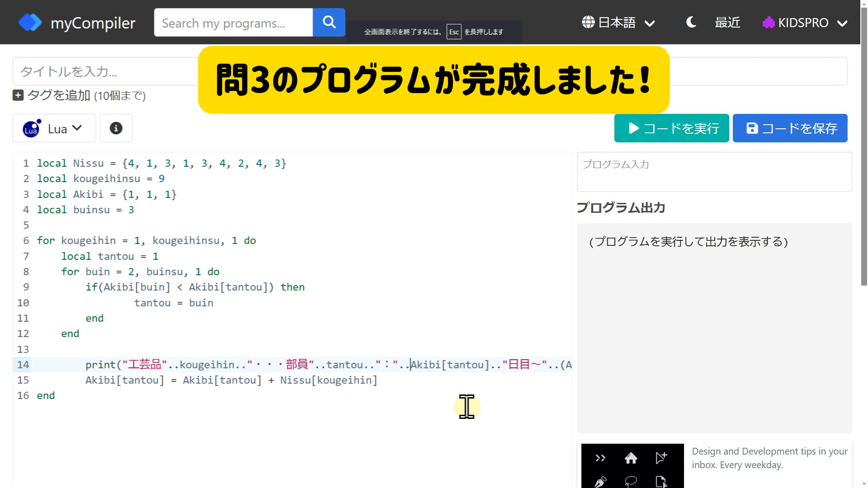868x488 pixels.
Task: Click the blue search magnifier button
Action: pyautogui.click(x=329, y=22)
